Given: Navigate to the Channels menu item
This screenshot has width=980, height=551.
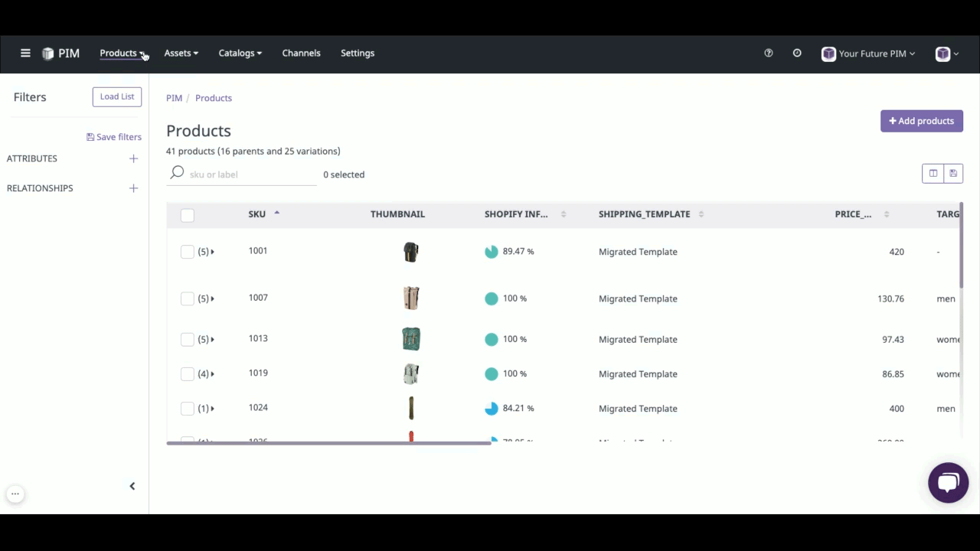Looking at the screenshot, I should click(x=301, y=53).
